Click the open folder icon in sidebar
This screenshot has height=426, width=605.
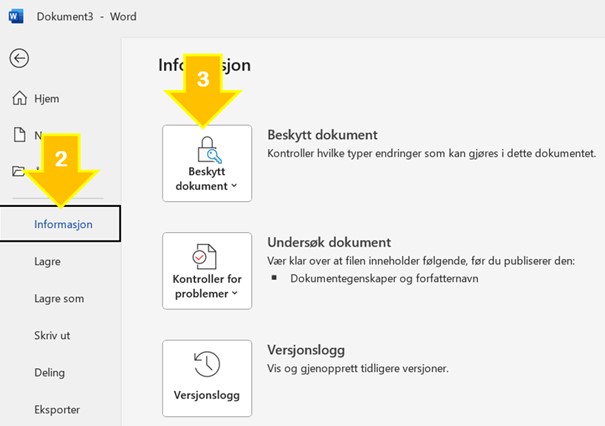point(18,171)
